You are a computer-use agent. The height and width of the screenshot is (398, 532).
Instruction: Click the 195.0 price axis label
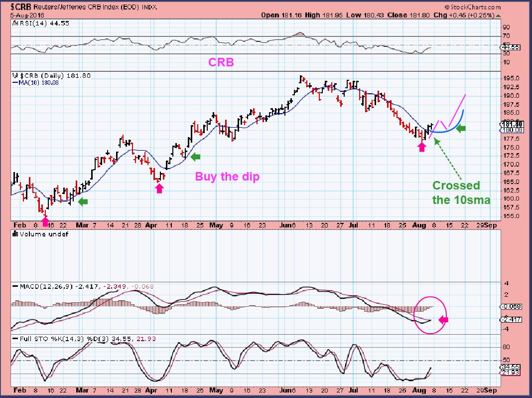[x=511, y=78]
